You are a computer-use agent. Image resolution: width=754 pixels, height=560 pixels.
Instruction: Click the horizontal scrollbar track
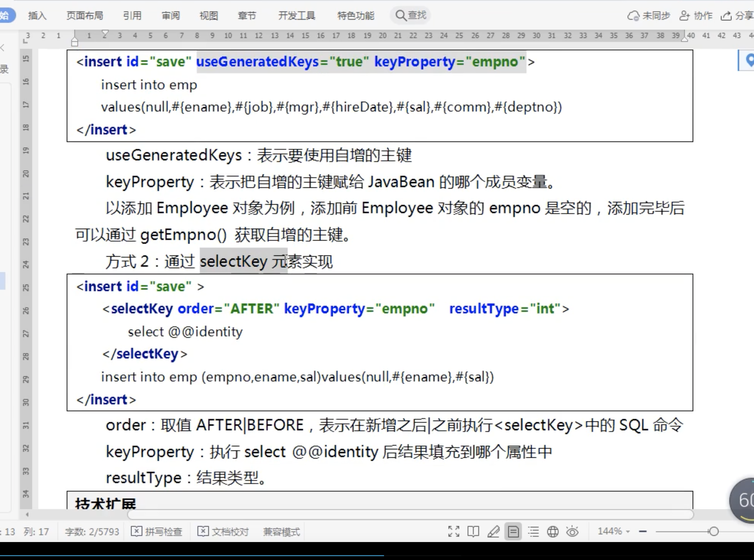click(410, 515)
